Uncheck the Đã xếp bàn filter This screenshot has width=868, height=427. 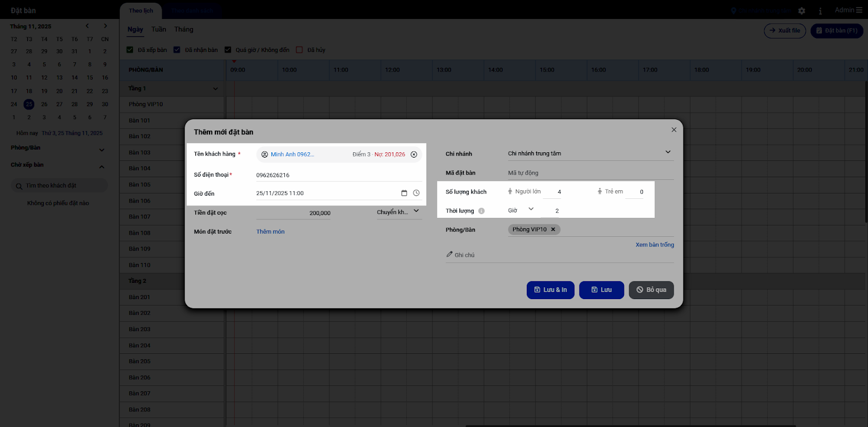pos(130,50)
